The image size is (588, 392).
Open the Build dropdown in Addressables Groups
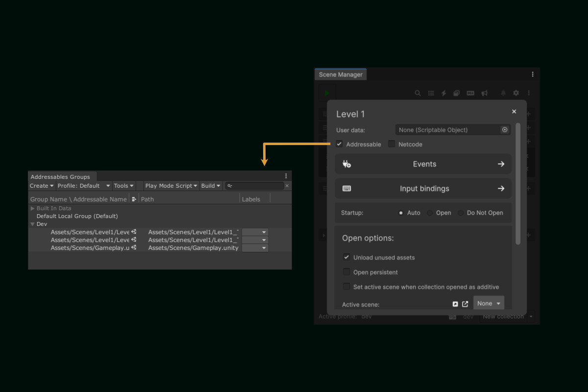[x=211, y=186]
